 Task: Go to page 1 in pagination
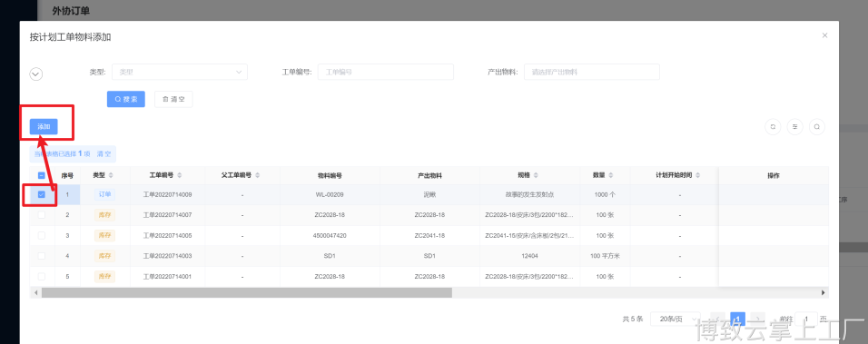tap(737, 319)
